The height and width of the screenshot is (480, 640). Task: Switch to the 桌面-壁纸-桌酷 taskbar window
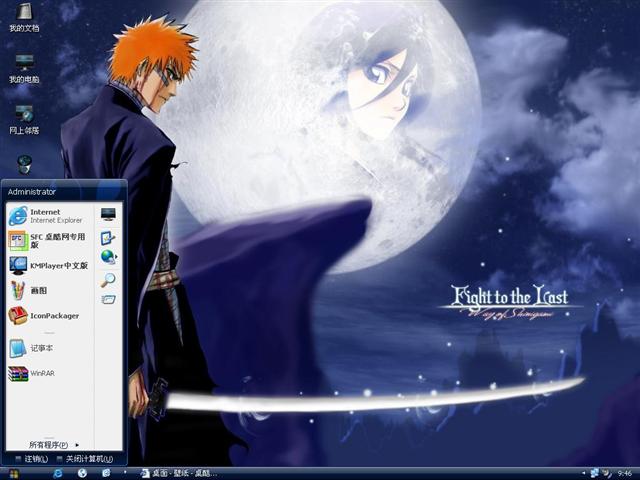coord(178,473)
